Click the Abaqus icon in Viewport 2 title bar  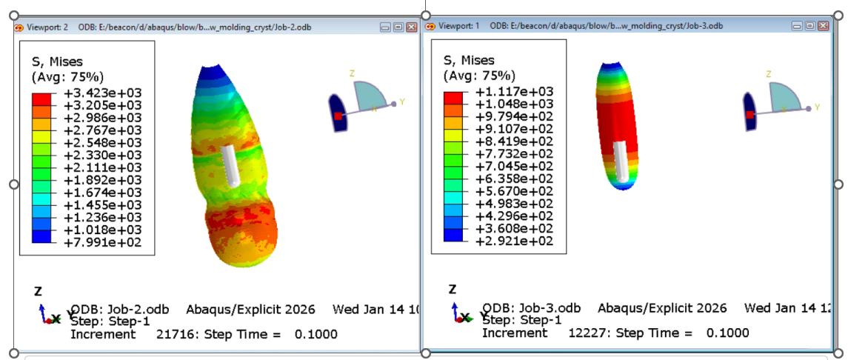click(19, 27)
